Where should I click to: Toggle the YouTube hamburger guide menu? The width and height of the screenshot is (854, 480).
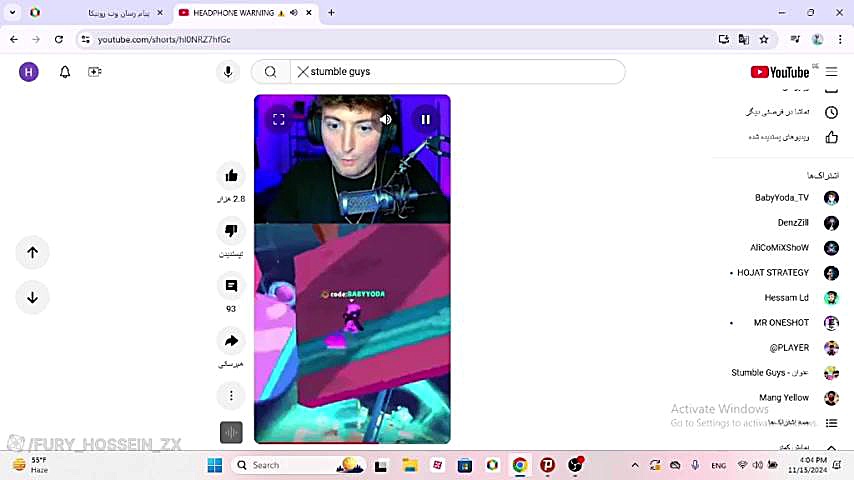pos(832,71)
